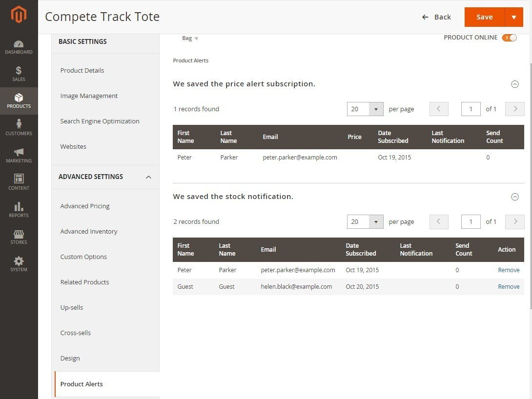
Task: Collapse the stock notification section
Action: tap(514, 197)
